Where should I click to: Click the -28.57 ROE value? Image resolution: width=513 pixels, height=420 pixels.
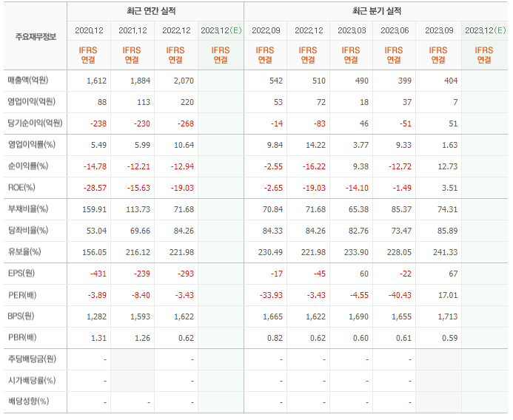pyautogui.click(x=95, y=188)
